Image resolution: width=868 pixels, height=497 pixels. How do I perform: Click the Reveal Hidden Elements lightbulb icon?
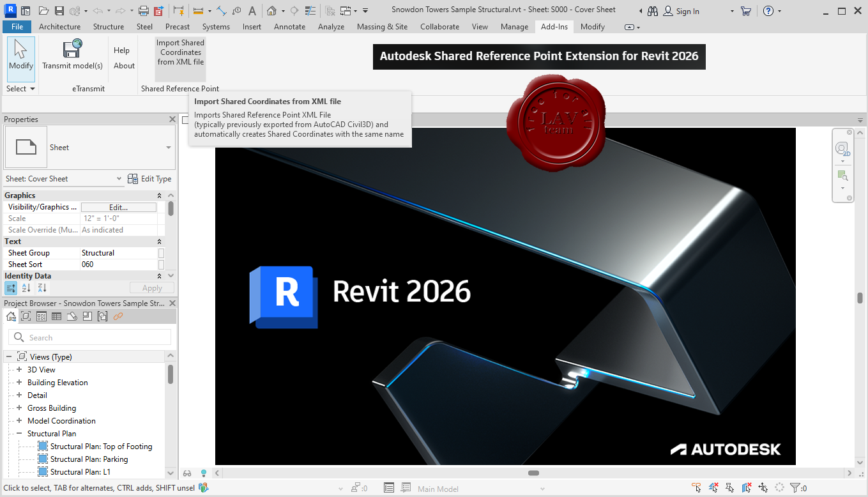click(x=204, y=473)
